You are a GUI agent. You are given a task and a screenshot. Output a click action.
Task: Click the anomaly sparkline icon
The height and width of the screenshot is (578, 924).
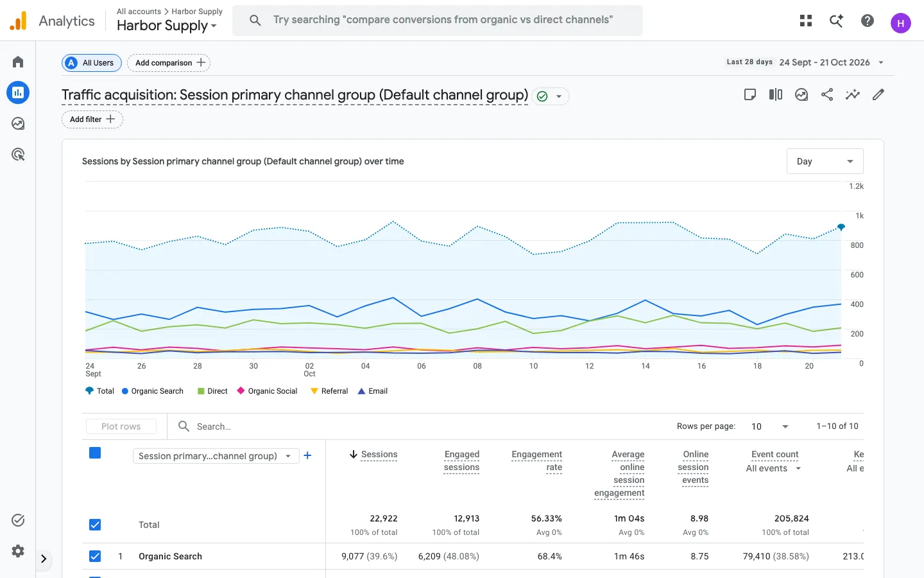click(853, 95)
